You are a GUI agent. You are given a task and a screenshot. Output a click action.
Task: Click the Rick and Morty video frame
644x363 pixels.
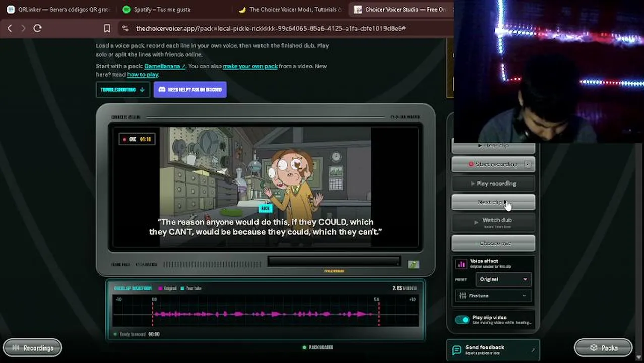(x=266, y=187)
